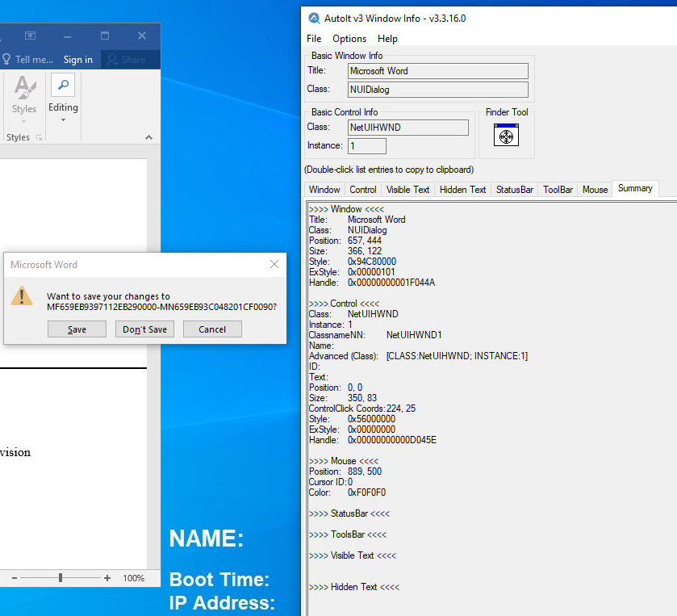677x616 pixels.
Task: Click the control Style 0x56000000 line
Action: point(352,419)
